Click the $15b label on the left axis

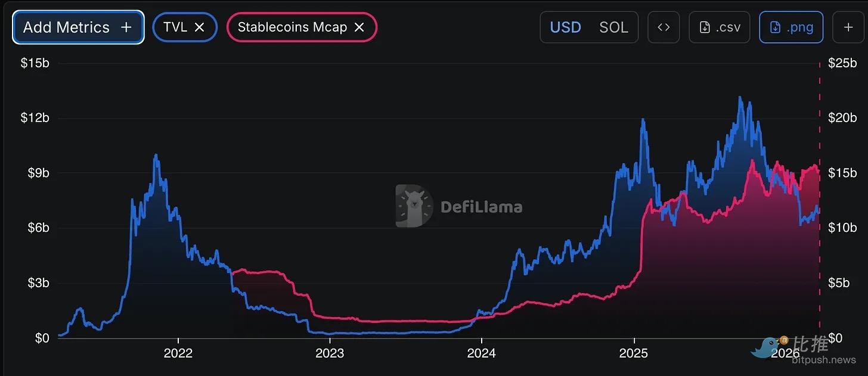tap(35, 63)
